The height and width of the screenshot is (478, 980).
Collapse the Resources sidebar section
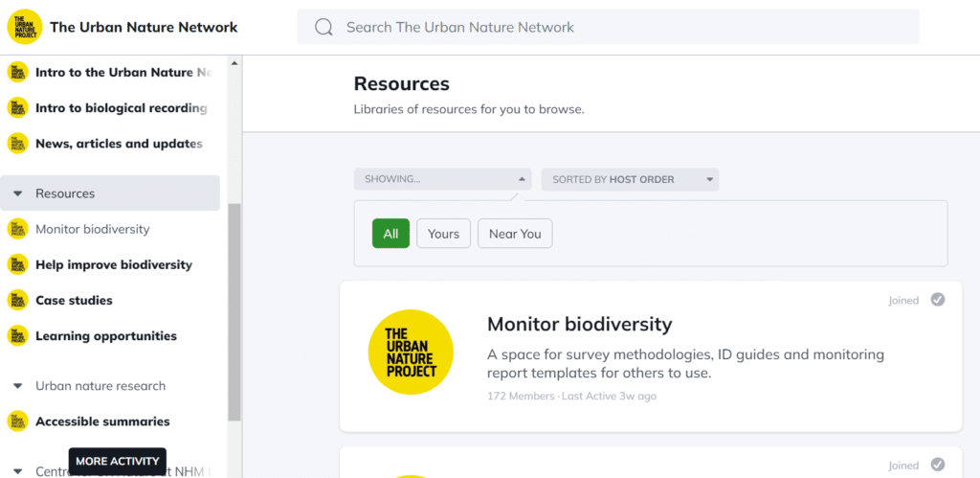coord(17,193)
